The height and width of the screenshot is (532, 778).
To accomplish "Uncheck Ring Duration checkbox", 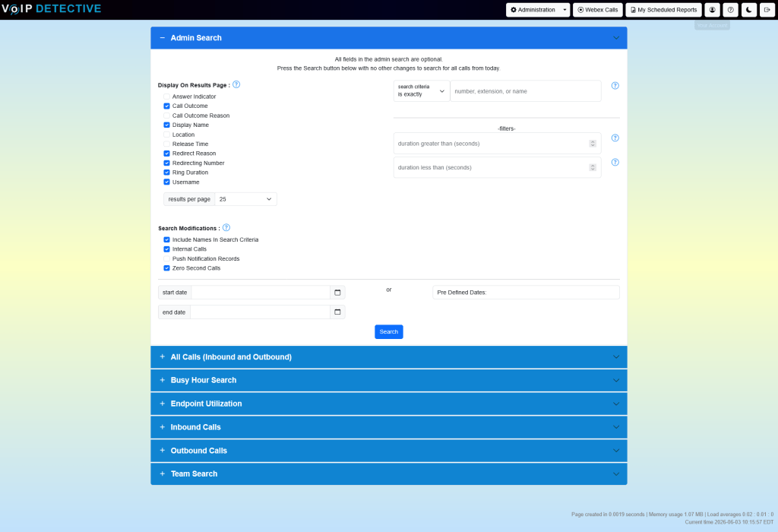I will pyautogui.click(x=166, y=173).
